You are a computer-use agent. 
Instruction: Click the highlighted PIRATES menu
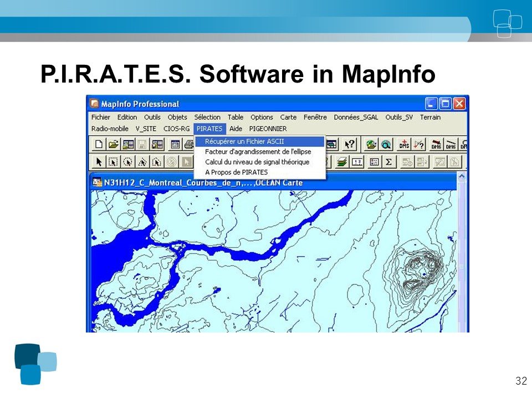point(209,129)
